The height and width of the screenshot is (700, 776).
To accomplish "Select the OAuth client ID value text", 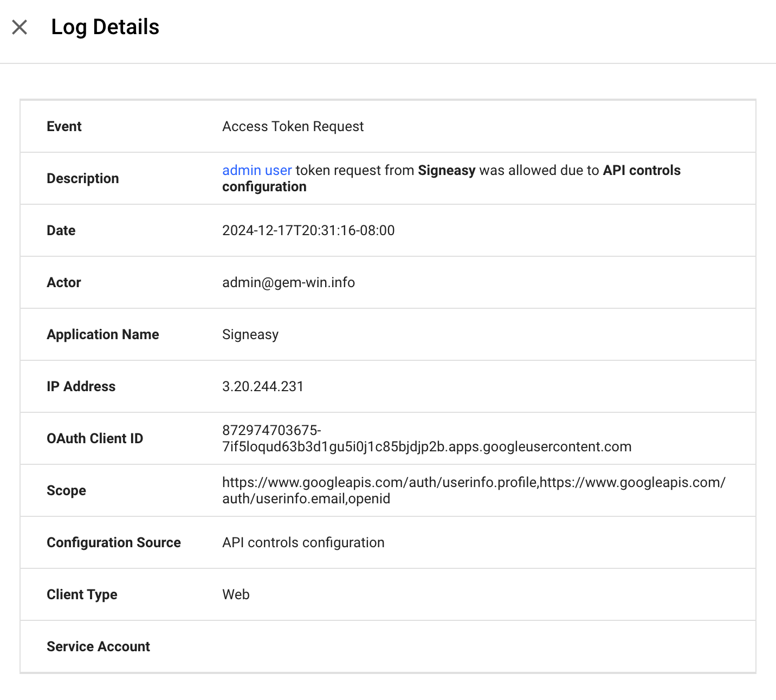I will (426, 447).
